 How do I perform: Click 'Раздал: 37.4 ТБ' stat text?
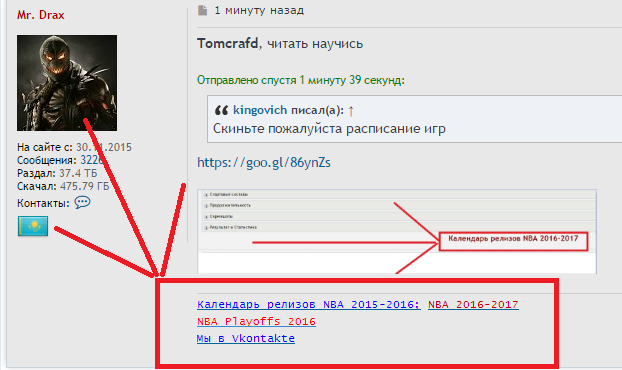tap(57, 173)
